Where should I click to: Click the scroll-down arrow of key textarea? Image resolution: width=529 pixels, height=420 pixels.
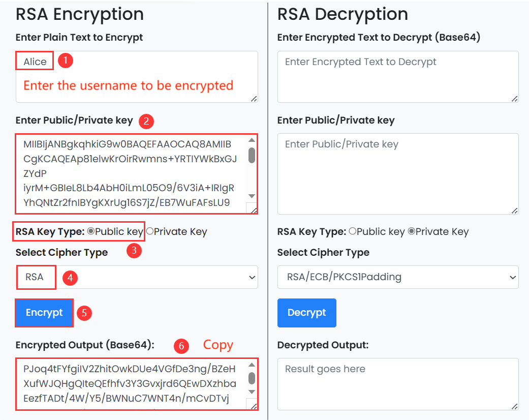pos(251,195)
